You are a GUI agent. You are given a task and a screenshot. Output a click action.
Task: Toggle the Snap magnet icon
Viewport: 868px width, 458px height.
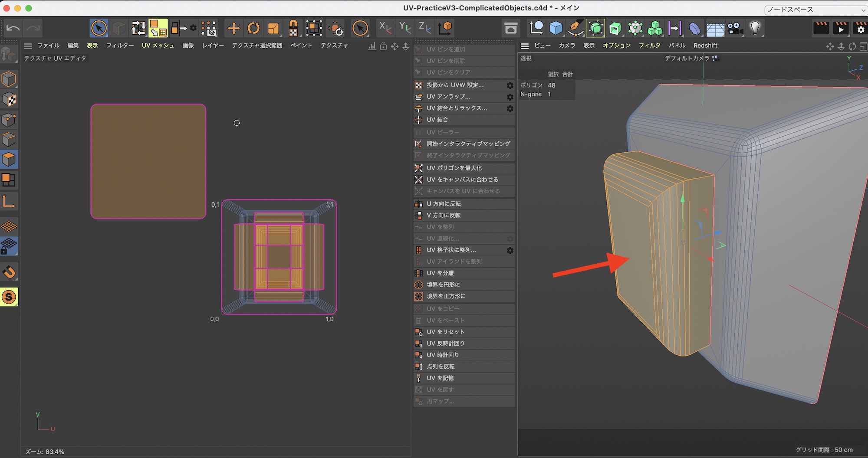pos(9,272)
